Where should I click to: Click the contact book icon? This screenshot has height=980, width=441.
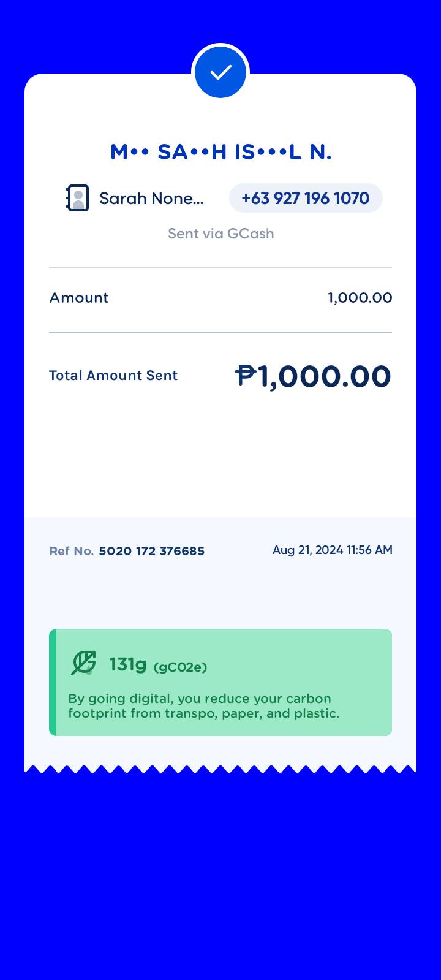coord(77,198)
